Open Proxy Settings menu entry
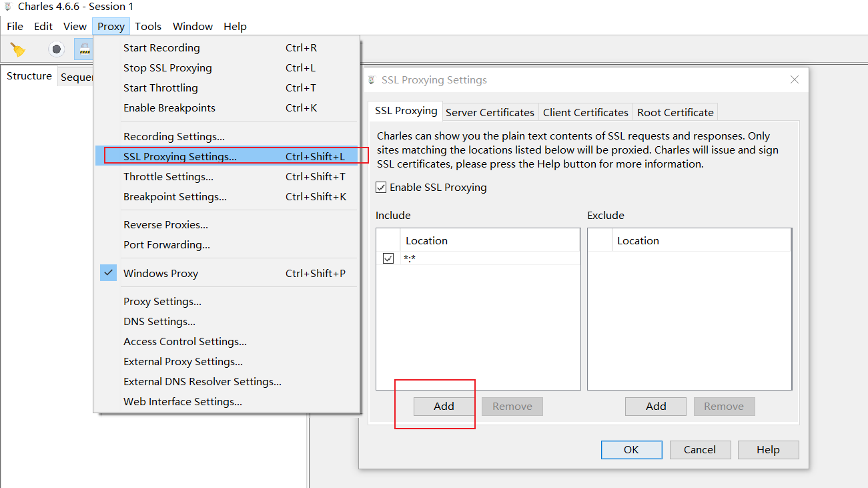868x488 pixels. click(227, 302)
